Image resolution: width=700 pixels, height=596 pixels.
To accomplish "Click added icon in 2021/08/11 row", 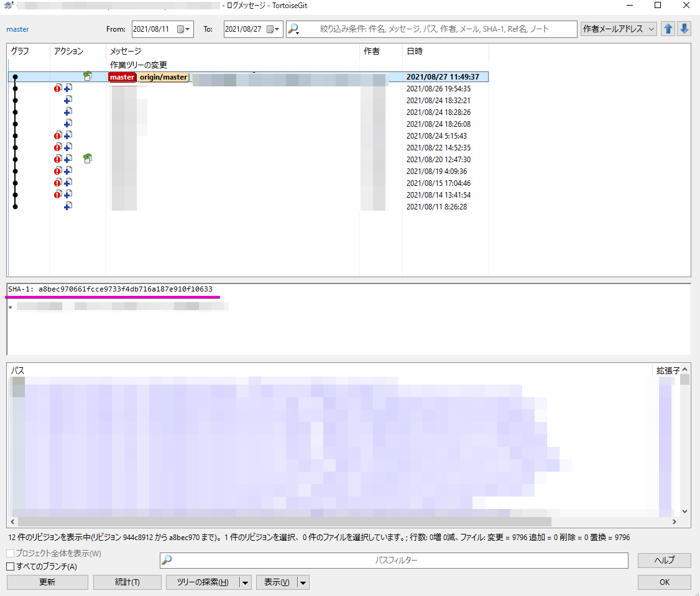I will pyautogui.click(x=68, y=206).
